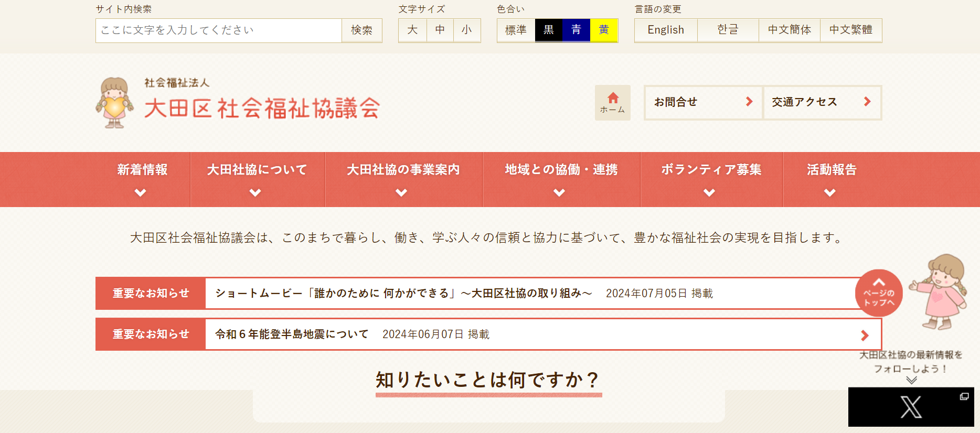The width and height of the screenshot is (980, 433).
Task: Set text size to 小 (small)
Action: (x=467, y=30)
